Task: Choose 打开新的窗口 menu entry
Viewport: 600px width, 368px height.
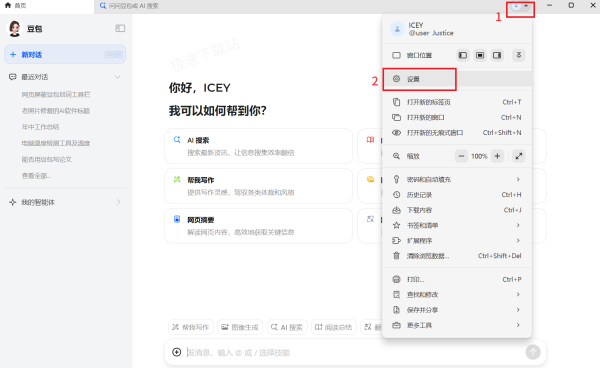Action: pyautogui.click(x=457, y=117)
